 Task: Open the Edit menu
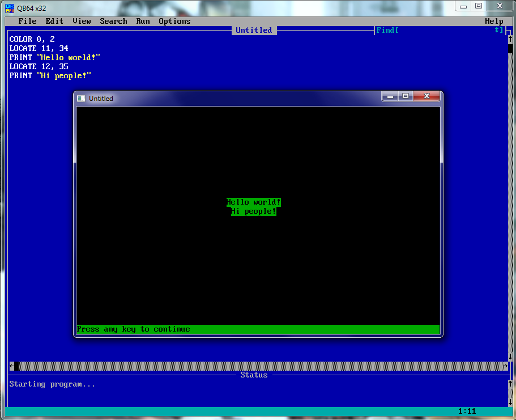[x=54, y=21]
